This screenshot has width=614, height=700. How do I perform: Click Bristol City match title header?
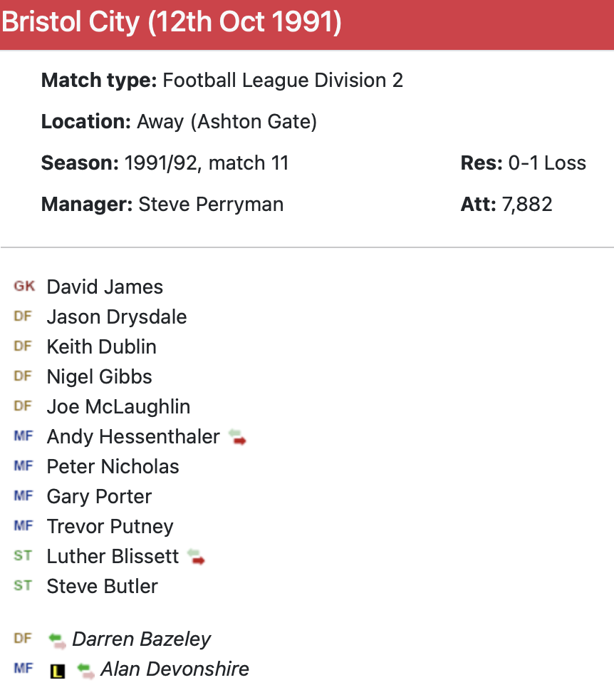171,23
